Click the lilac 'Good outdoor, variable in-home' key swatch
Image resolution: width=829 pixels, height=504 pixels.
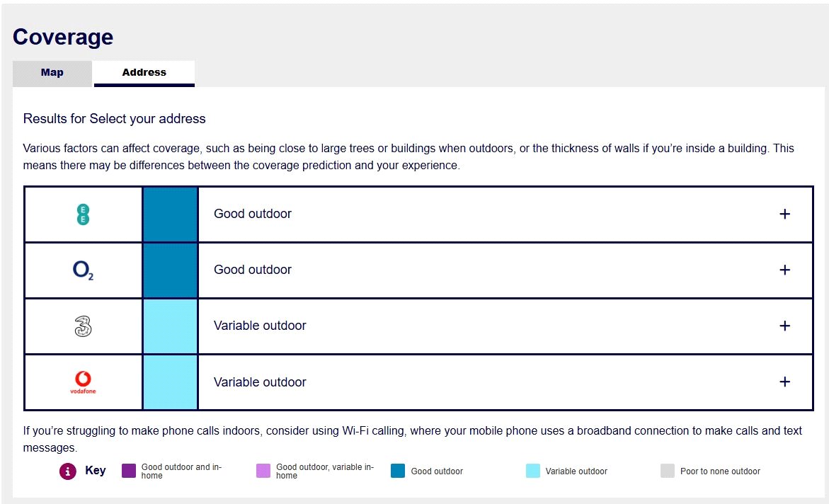point(263,471)
